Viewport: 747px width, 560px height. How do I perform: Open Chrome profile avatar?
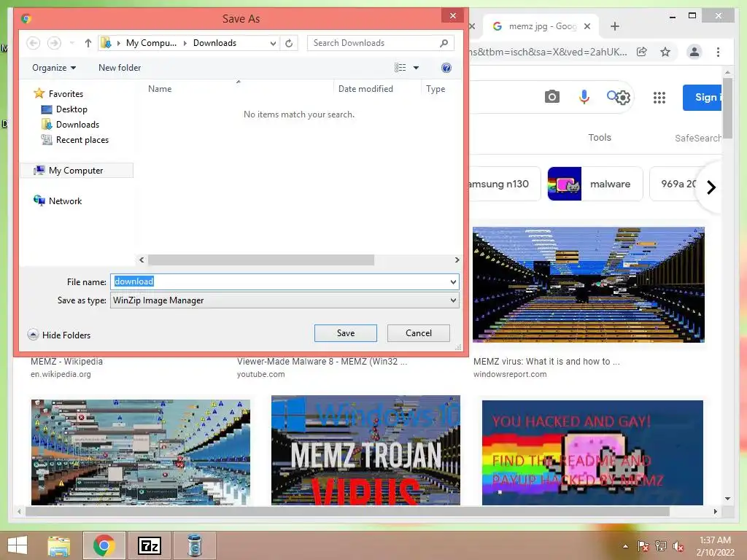coord(694,52)
